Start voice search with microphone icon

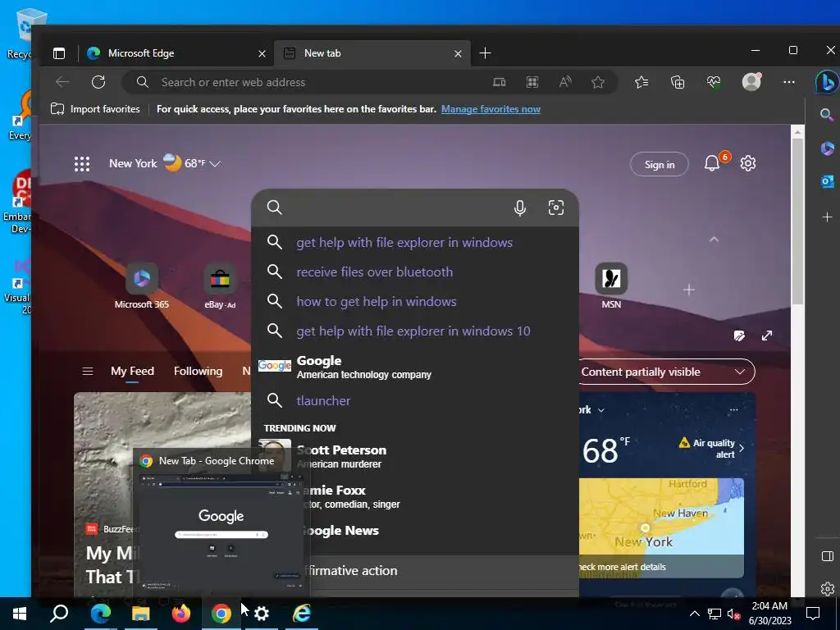519,208
